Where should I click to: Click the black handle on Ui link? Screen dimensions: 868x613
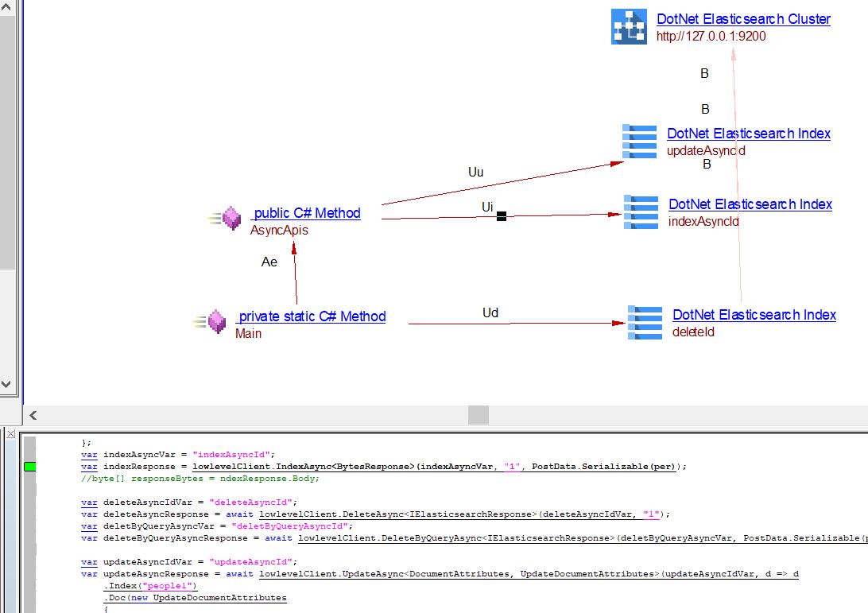point(502,215)
